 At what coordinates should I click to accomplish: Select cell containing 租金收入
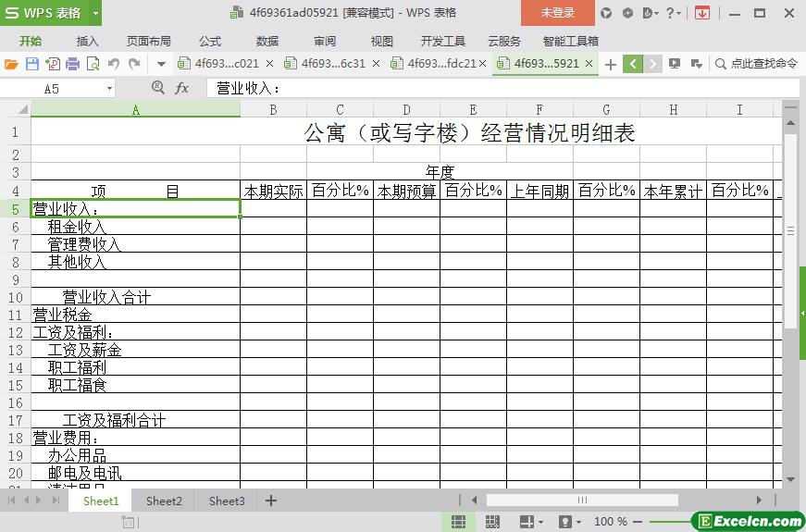click(x=136, y=227)
